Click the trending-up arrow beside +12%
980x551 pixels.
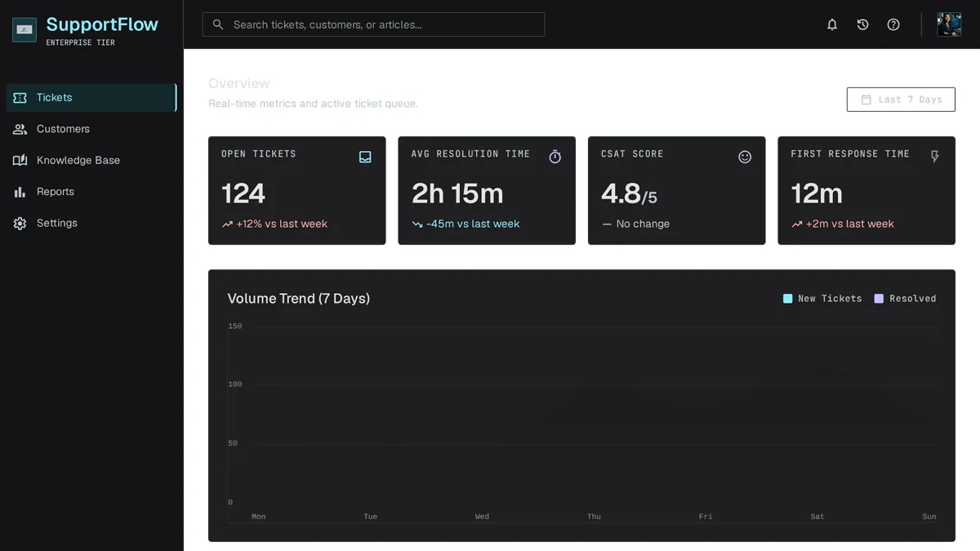[227, 224]
